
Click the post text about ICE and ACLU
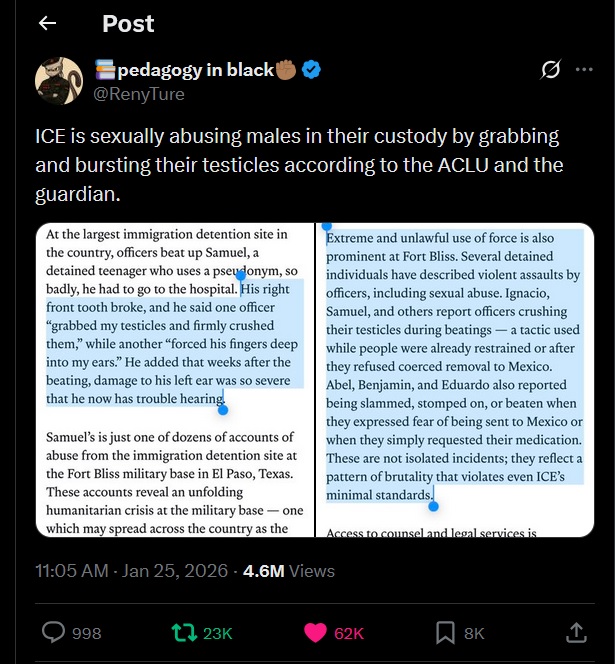point(298,165)
